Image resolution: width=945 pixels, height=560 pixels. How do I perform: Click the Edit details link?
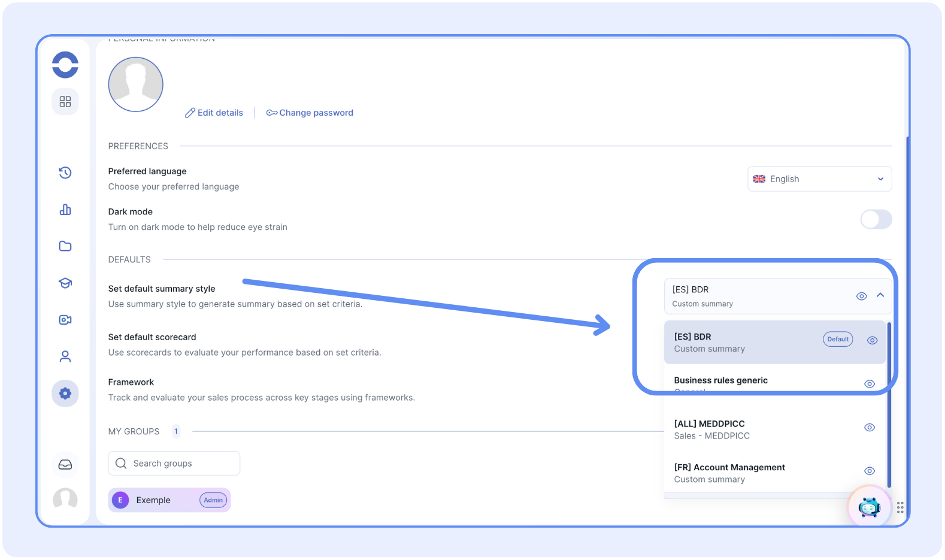(x=214, y=113)
